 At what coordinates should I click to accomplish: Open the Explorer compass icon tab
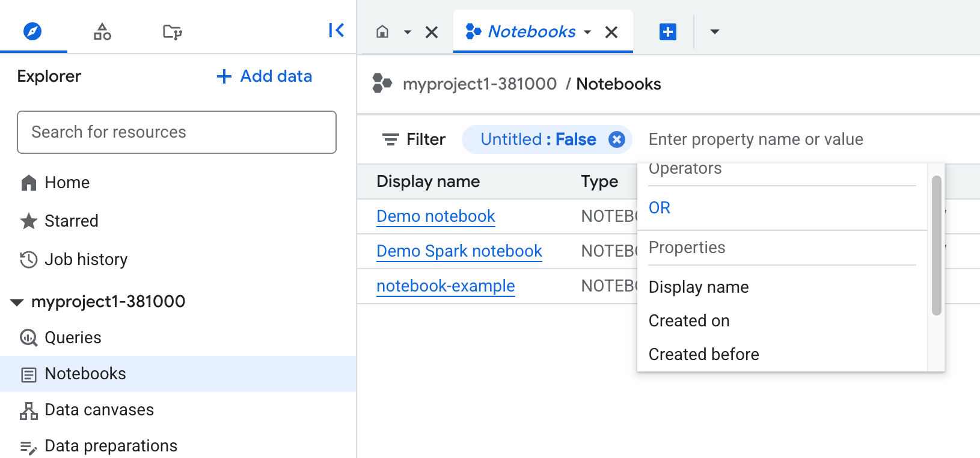pyautogui.click(x=32, y=31)
